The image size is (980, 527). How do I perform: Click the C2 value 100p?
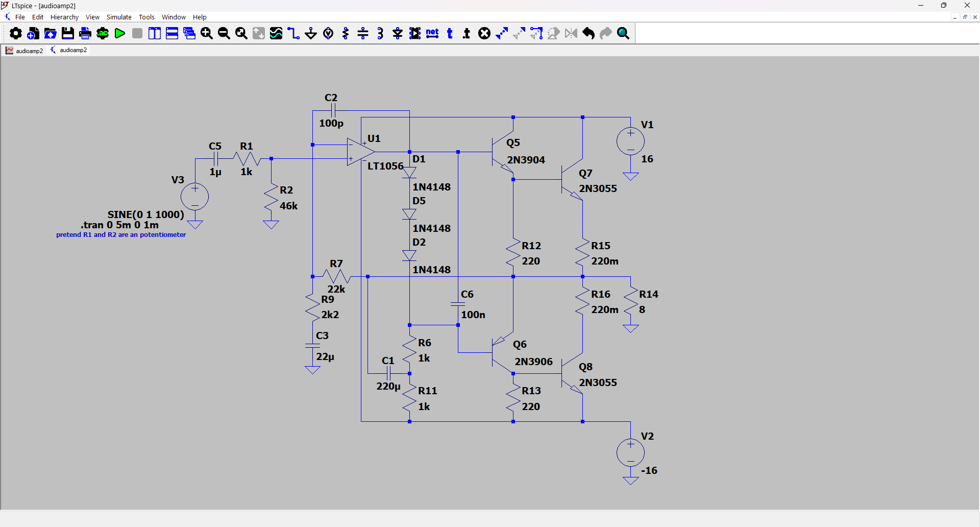click(x=331, y=123)
